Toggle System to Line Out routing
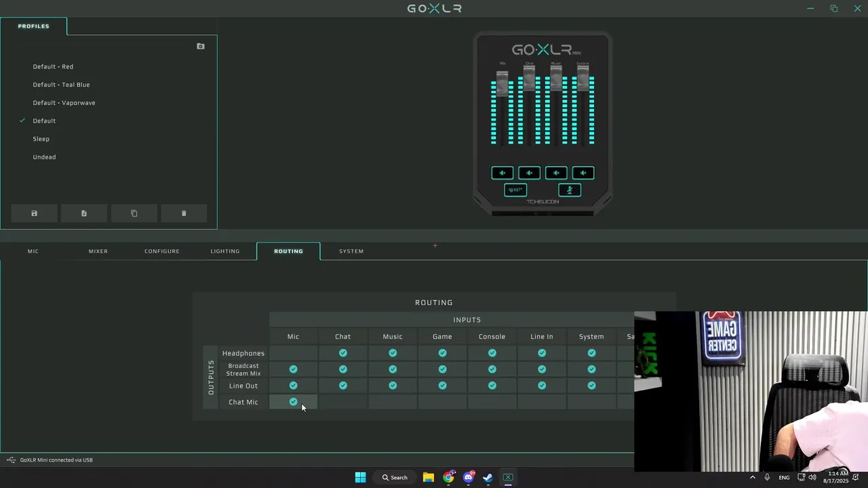868x488 pixels. coord(591,386)
